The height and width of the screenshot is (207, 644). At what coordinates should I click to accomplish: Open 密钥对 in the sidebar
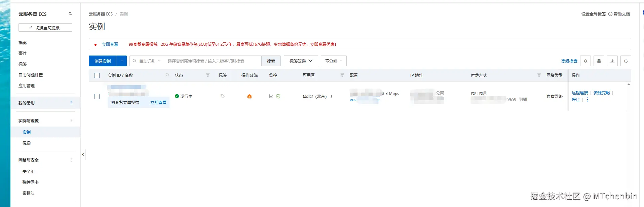pyautogui.click(x=29, y=193)
